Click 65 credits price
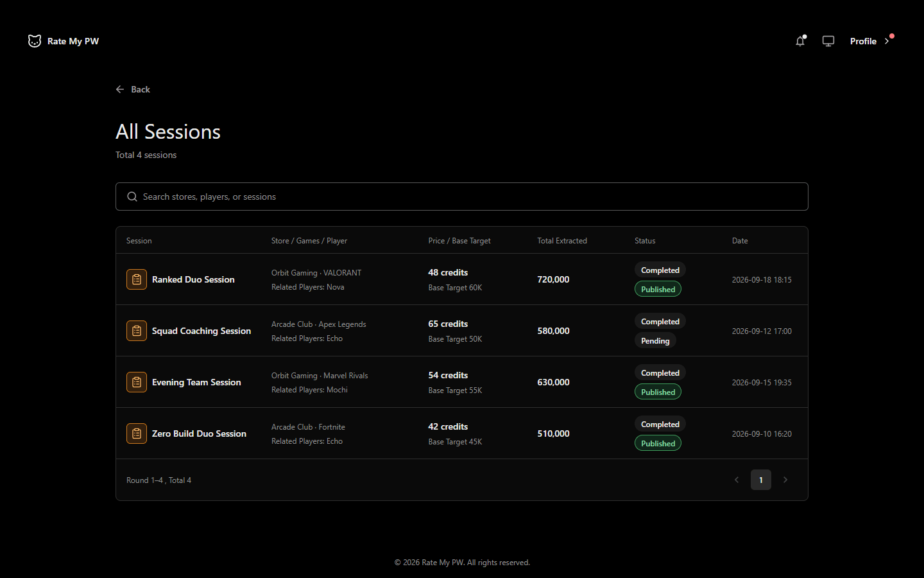Viewport: 924px width, 578px height. point(448,324)
